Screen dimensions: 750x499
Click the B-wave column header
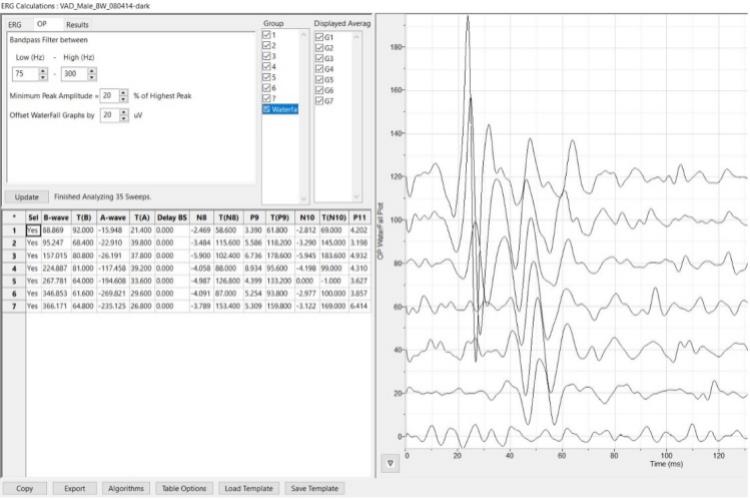(56, 217)
